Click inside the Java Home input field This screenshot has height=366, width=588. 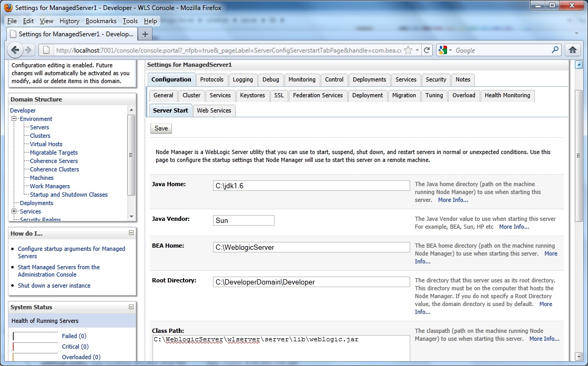click(x=310, y=186)
